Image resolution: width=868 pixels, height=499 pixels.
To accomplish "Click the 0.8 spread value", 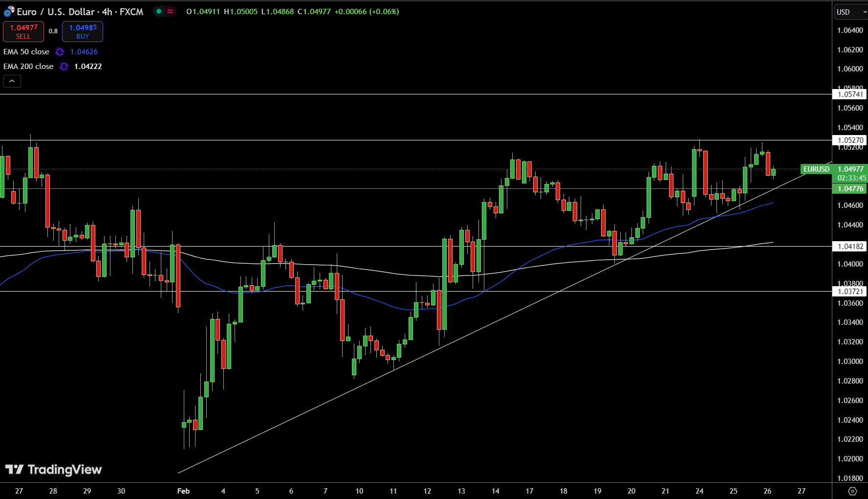I will pyautogui.click(x=53, y=31).
